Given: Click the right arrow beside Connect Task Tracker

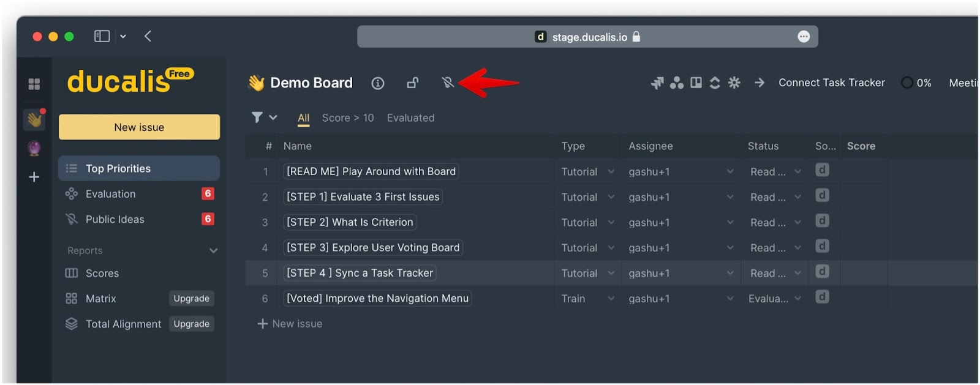Looking at the screenshot, I should [x=759, y=83].
